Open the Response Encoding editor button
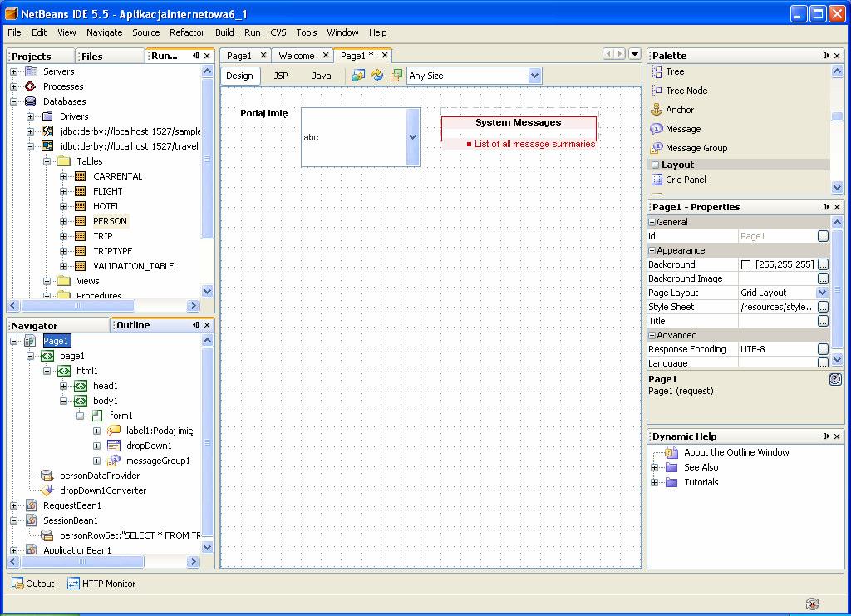 824,349
